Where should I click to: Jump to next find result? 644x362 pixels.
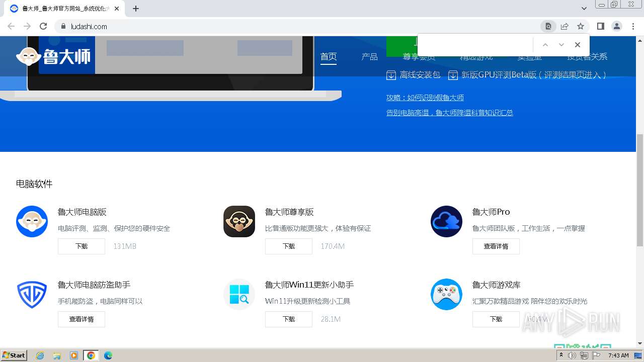[561, 45]
